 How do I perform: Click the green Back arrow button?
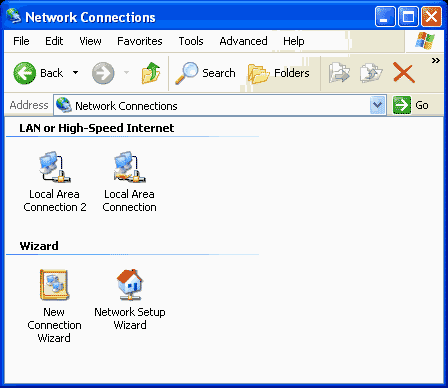[25, 73]
